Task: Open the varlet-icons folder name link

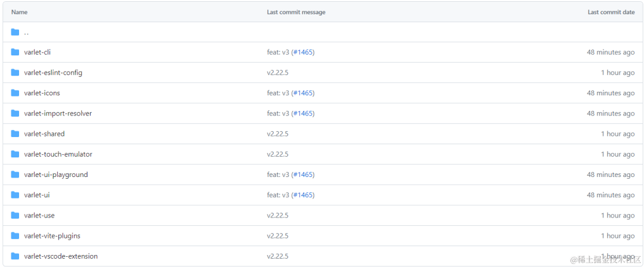Action: click(42, 93)
